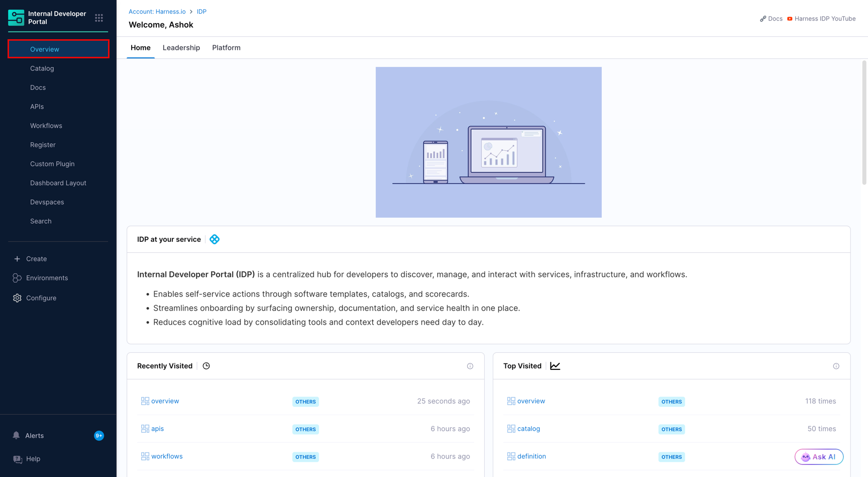This screenshot has height=477, width=868.
Task: Click the OTHERS tag on recently visited apis
Action: pyautogui.click(x=305, y=429)
